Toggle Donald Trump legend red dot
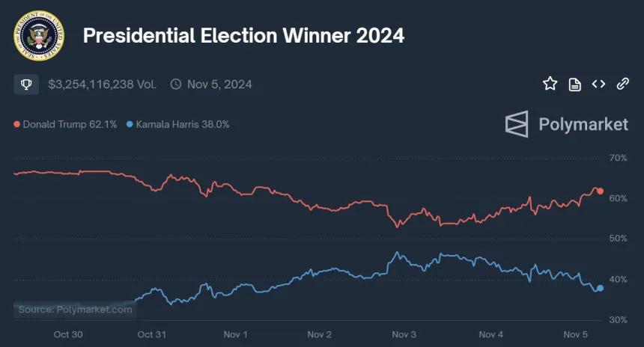This screenshot has height=347, width=644. tap(16, 124)
